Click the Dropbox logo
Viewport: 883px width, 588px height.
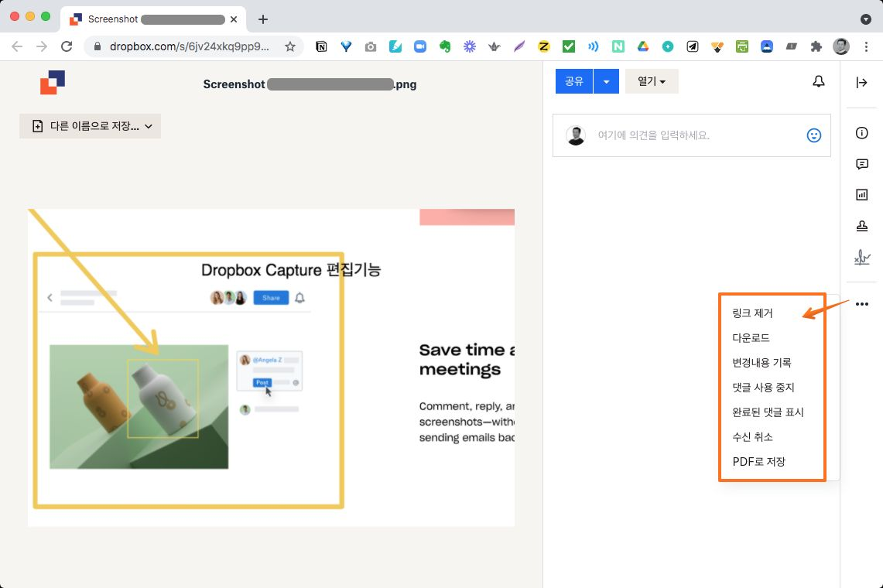pos(53,82)
